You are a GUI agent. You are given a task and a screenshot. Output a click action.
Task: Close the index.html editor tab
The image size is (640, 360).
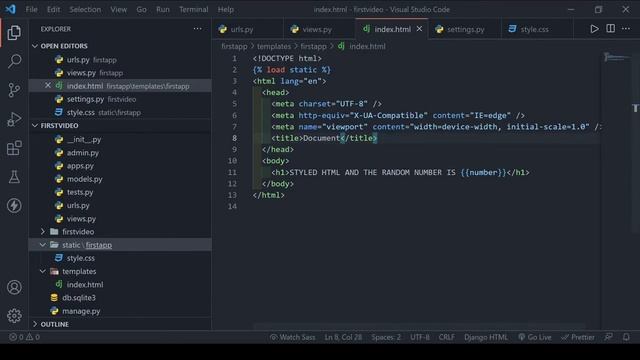[419, 29]
